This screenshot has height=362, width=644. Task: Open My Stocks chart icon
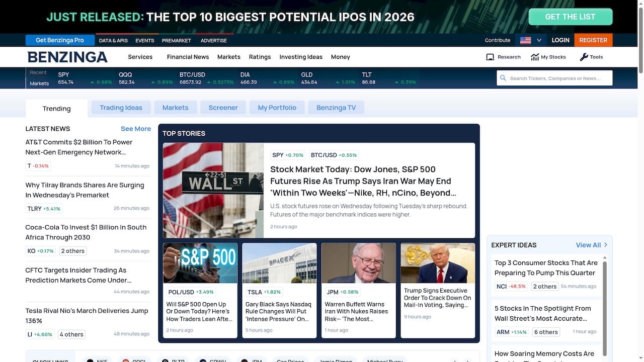click(535, 57)
